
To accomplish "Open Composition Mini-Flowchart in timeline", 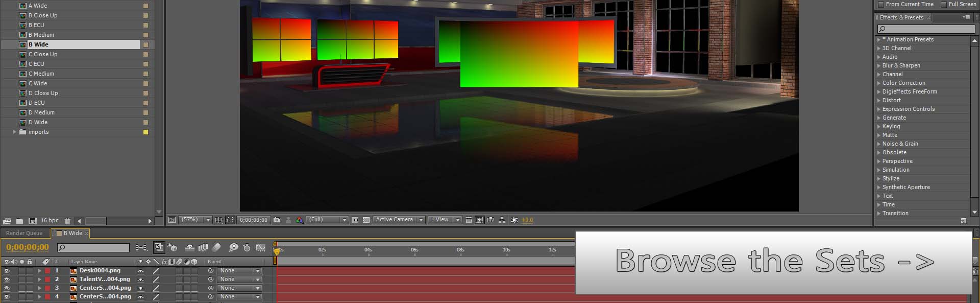I will point(141,248).
